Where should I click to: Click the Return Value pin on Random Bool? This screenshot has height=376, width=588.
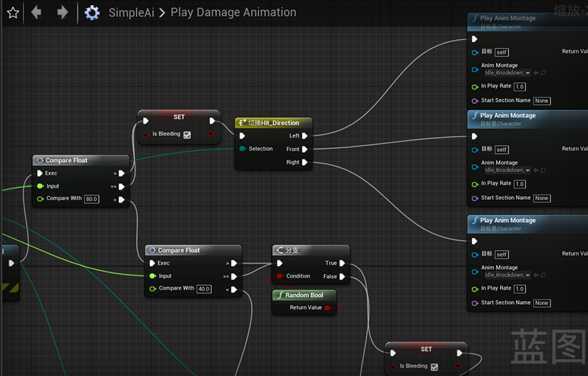(x=327, y=308)
